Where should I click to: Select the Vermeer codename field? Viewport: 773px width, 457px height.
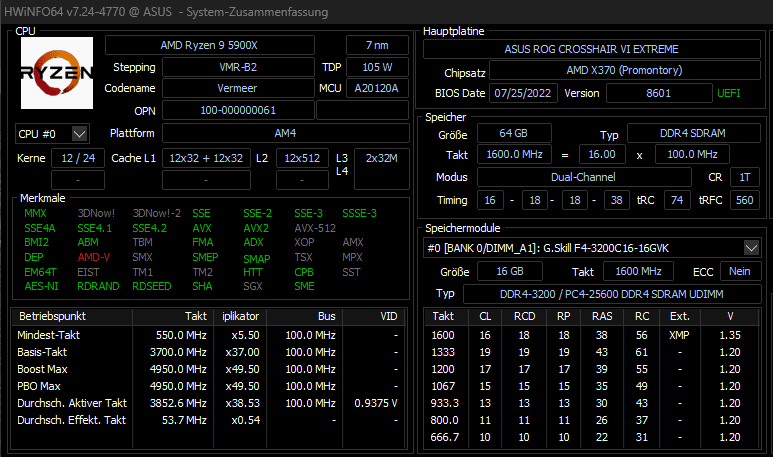238,88
